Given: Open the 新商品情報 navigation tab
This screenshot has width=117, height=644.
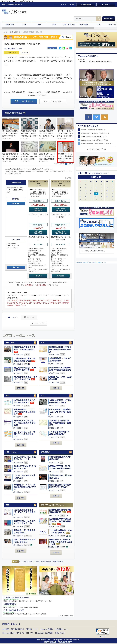Looking at the screenshot, I should [83, 25].
